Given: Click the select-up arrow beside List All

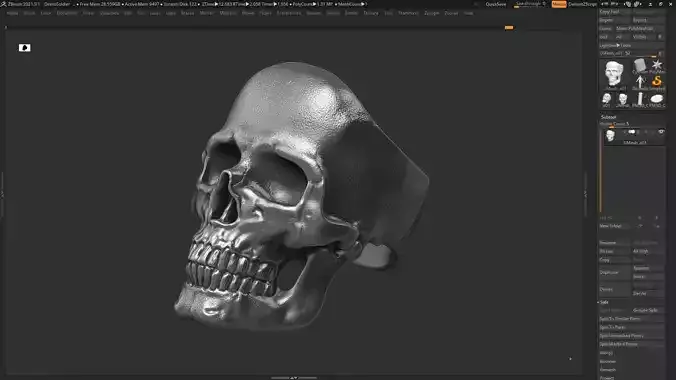Looking at the screenshot, I should tap(640, 218).
